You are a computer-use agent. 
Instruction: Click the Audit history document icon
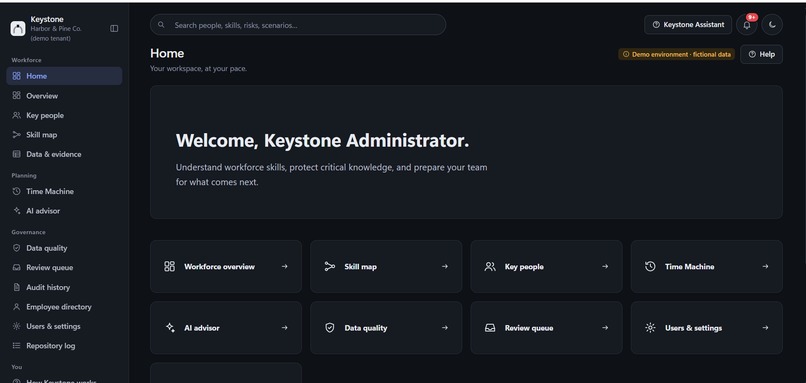tap(16, 287)
